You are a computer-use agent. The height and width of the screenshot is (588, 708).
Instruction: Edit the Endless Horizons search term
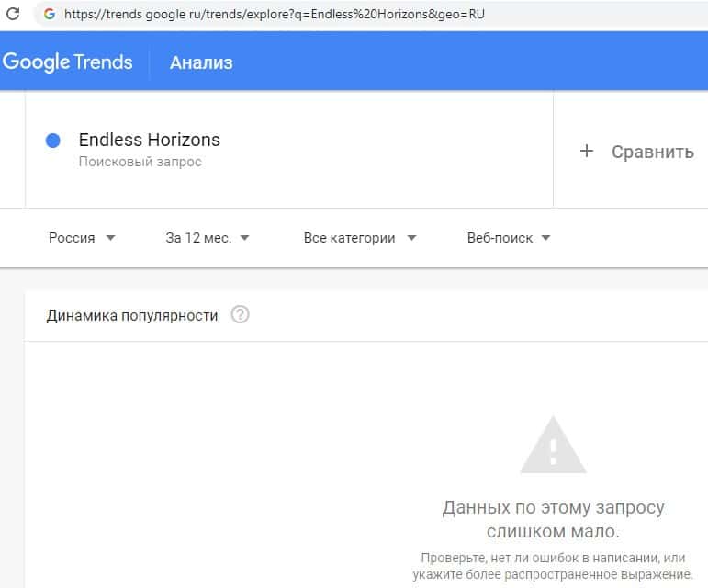tap(150, 140)
